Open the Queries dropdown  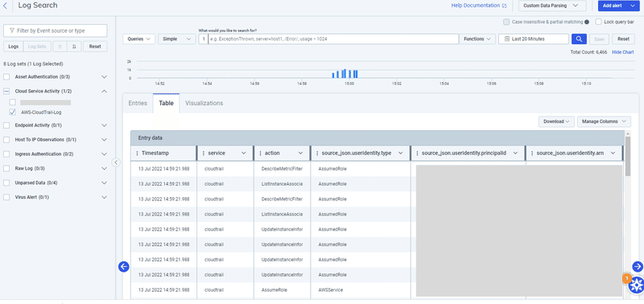138,39
